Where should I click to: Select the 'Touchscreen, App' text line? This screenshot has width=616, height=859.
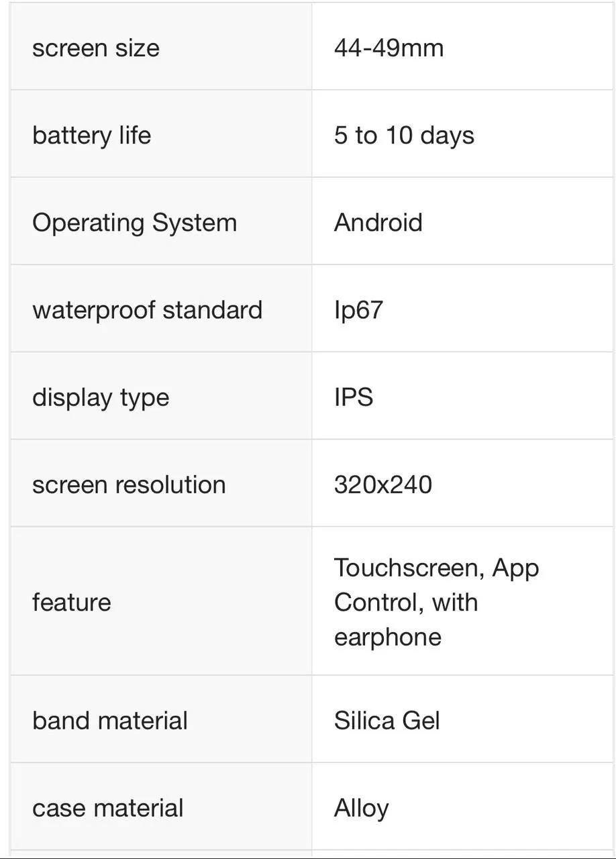pyautogui.click(x=437, y=568)
